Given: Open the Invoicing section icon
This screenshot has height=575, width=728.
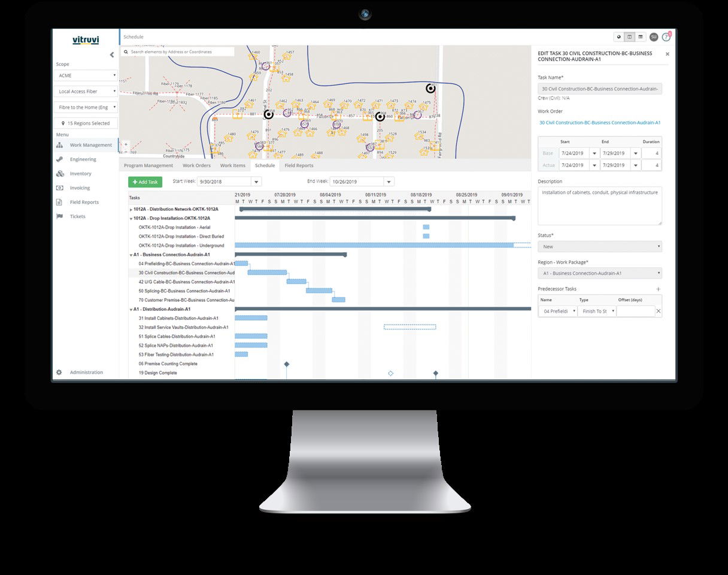Looking at the screenshot, I should coord(59,187).
